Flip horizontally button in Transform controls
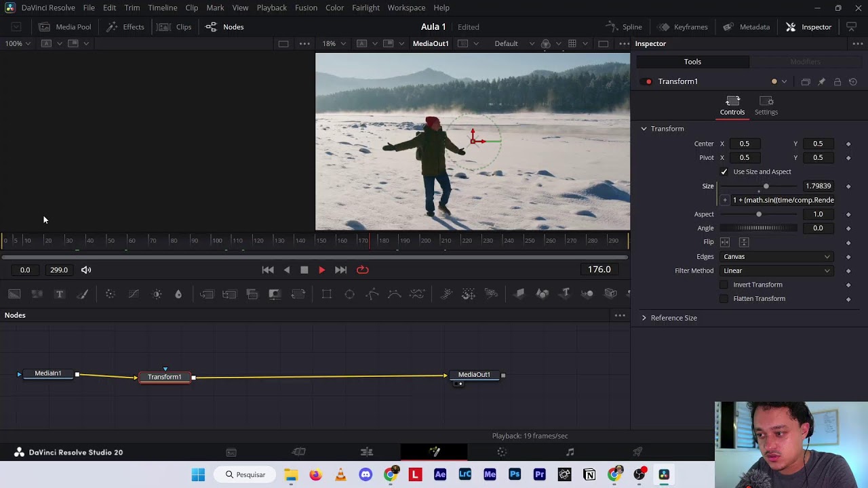Image resolution: width=868 pixels, height=488 pixels. coord(725,242)
